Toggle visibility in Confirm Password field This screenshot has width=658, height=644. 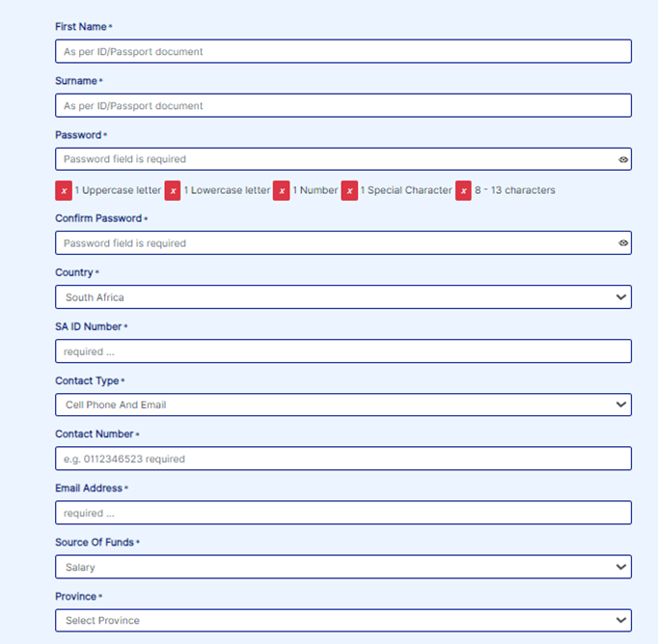[623, 243]
